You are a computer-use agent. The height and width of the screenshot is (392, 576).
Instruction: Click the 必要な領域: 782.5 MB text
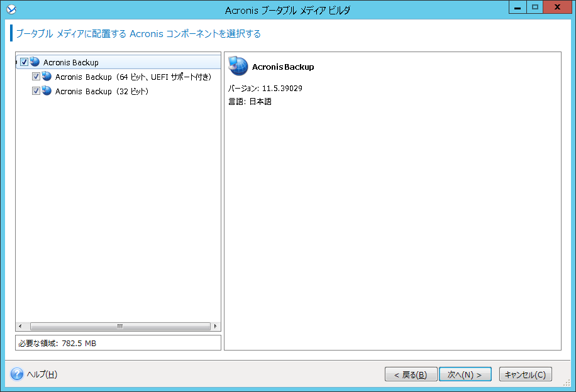click(57, 344)
